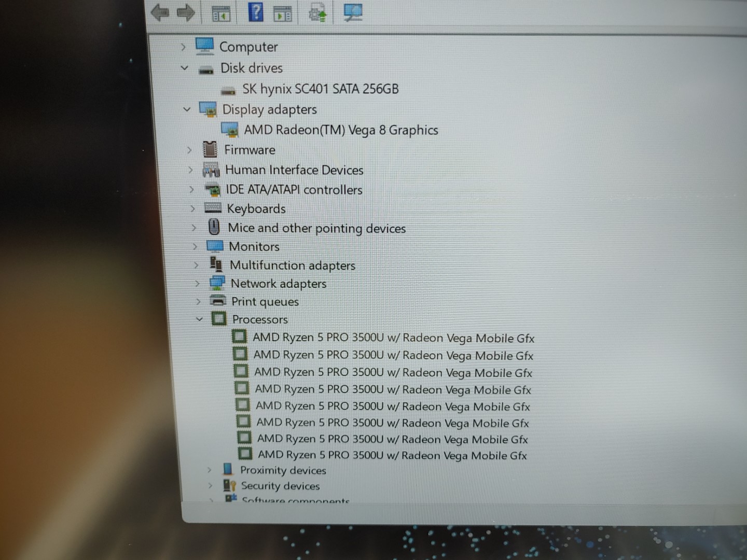Screen dimensions: 747x560
Task: Expand the Monitors node chevron
Action: (x=195, y=247)
